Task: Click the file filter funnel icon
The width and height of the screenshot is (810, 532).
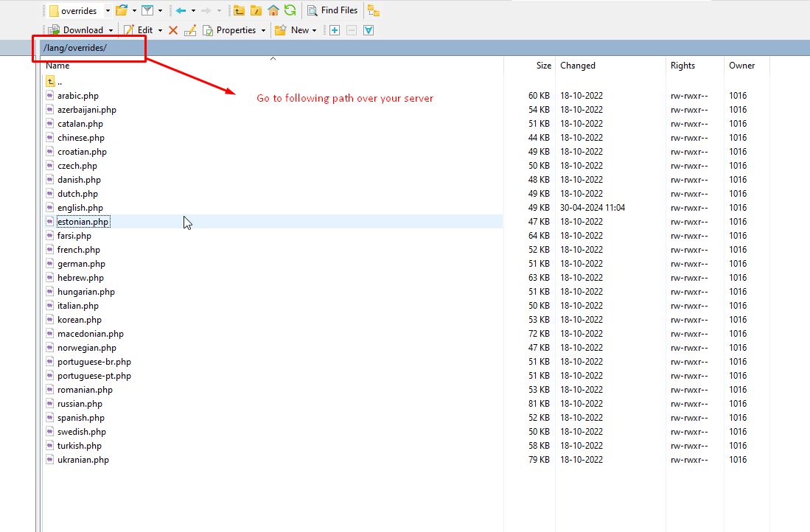Action: (x=147, y=10)
